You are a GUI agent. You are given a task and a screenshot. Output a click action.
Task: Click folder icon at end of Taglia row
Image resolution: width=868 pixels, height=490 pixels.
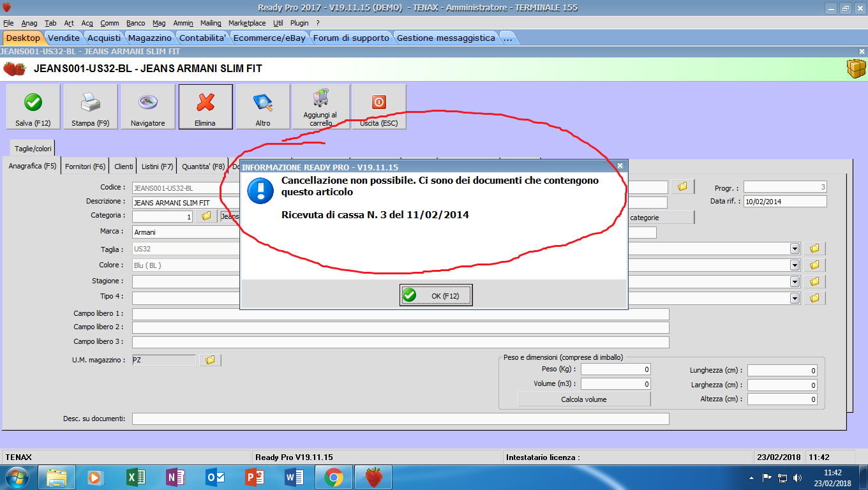(814, 249)
